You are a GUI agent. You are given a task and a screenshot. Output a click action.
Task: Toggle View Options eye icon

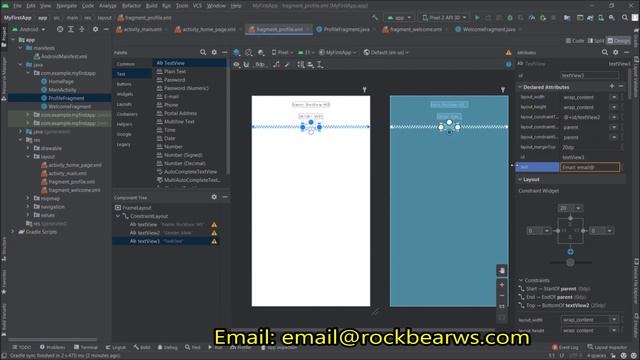coord(236,64)
